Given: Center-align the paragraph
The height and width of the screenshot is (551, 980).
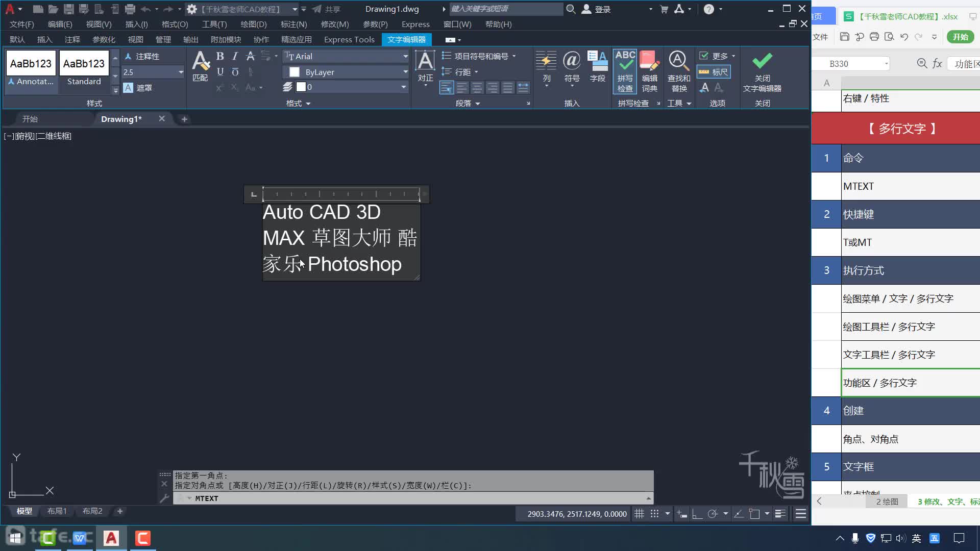Looking at the screenshot, I should click(477, 88).
